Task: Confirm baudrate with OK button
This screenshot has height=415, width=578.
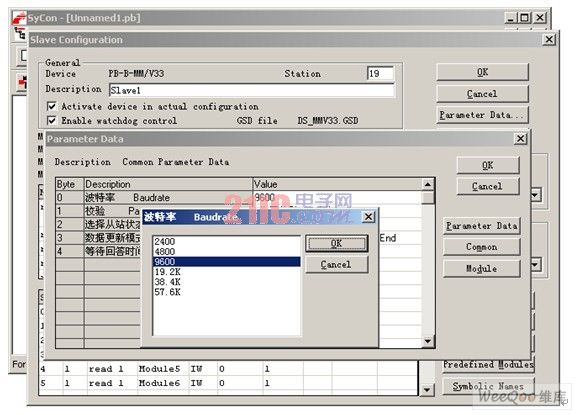Action: tap(336, 244)
